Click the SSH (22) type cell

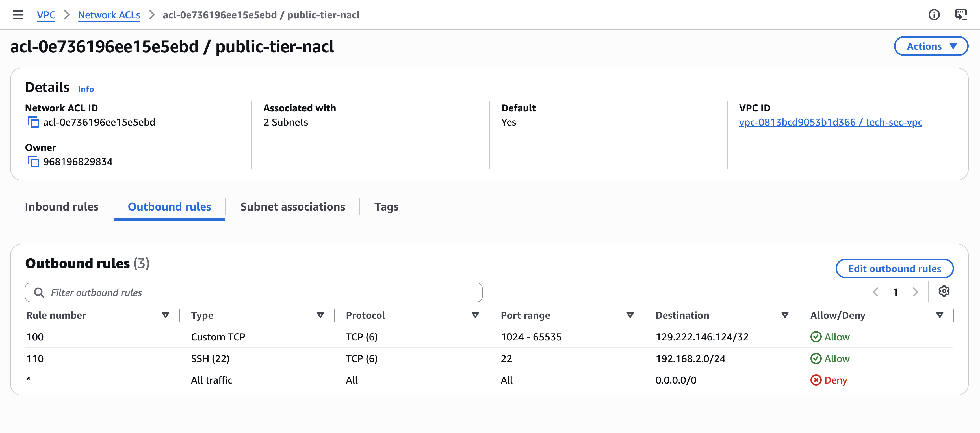point(210,359)
